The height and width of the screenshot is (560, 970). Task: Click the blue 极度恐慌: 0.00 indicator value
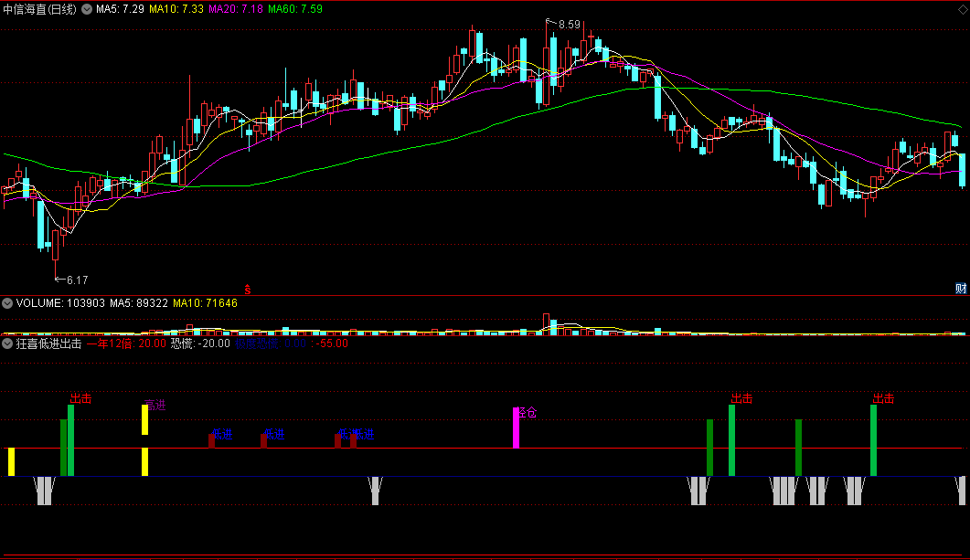tap(271, 343)
